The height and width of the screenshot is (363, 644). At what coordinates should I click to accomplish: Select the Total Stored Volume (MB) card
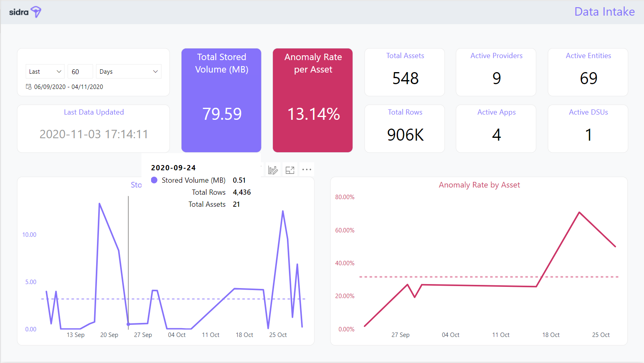[221, 100]
